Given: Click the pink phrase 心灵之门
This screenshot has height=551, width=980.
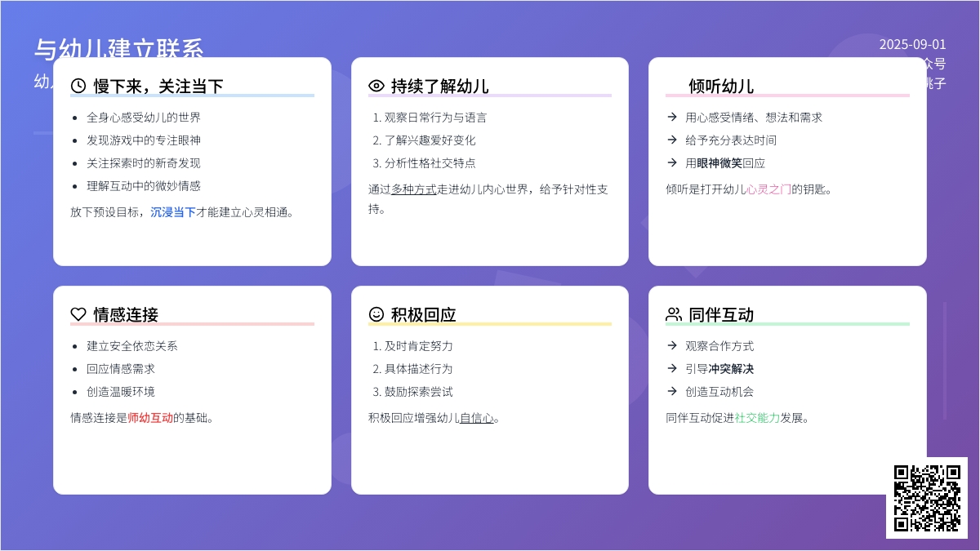Looking at the screenshot, I should tap(768, 189).
